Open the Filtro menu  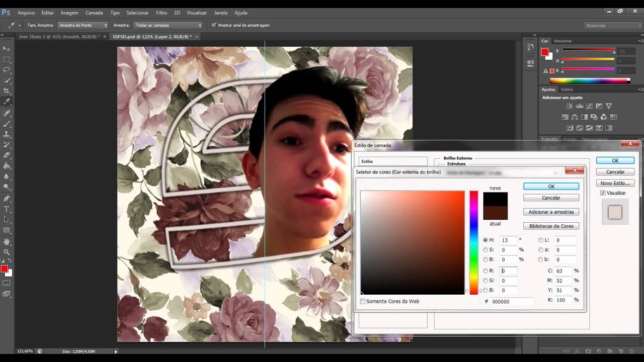(162, 13)
